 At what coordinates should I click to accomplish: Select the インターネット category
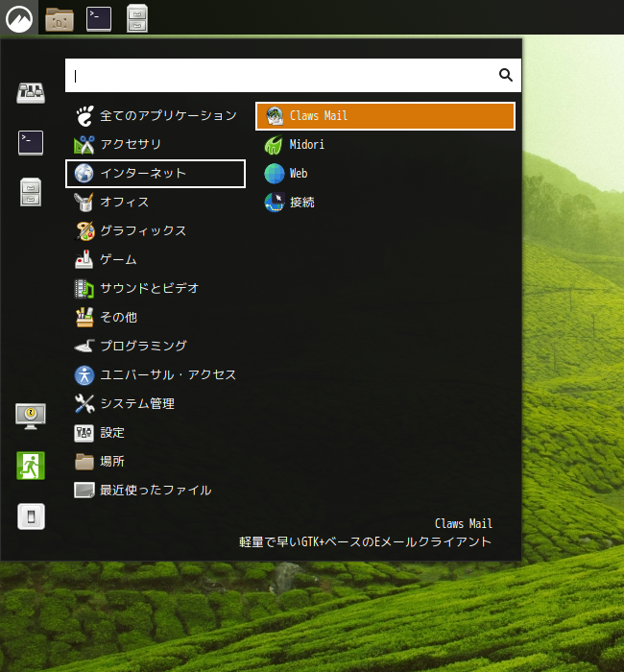[x=156, y=174]
